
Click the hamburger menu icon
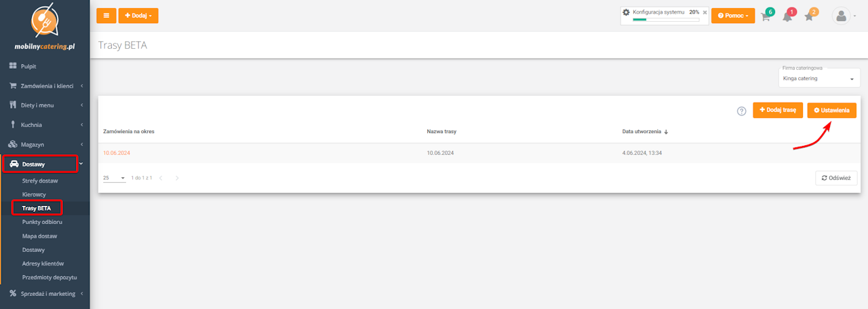pos(106,16)
